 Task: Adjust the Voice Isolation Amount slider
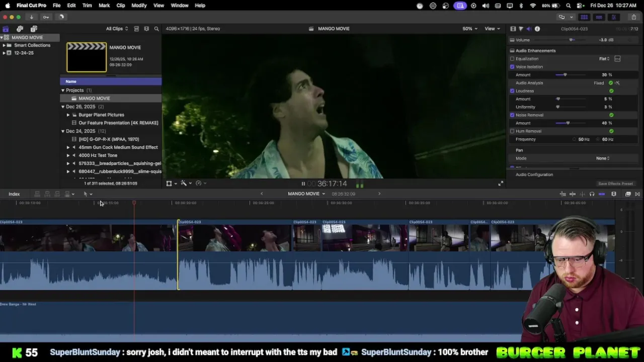[x=565, y=75]
